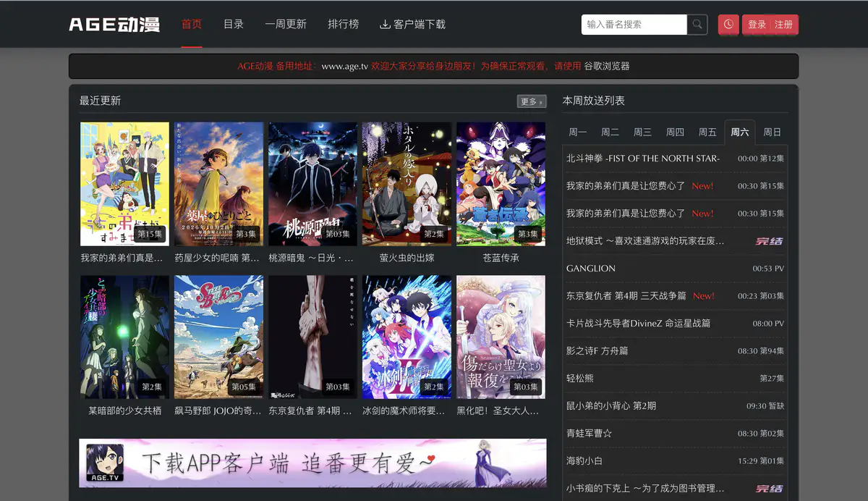Open 北斗神拳 -FIST OF THE NORTH STAR- in the schedule
The image size is (868, 501).
click(643, 159)
